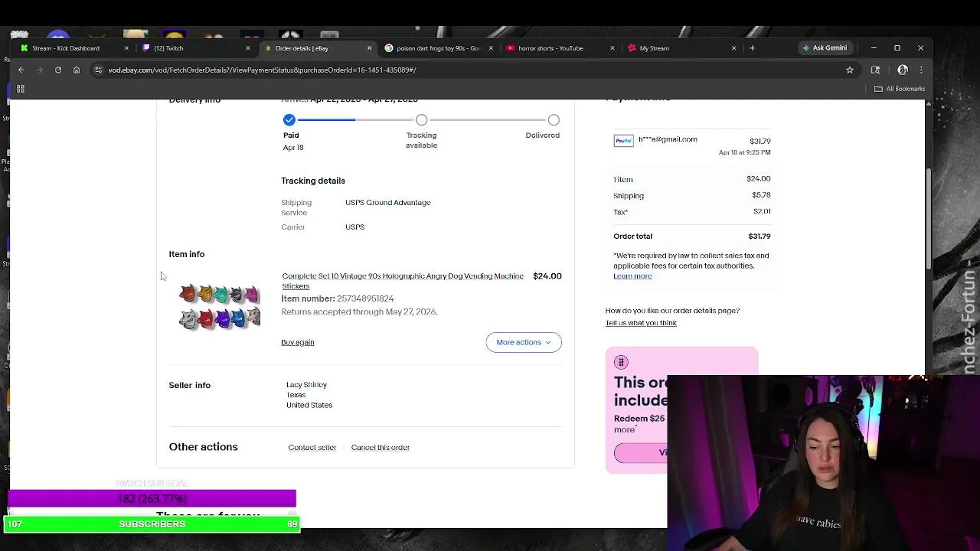
Task: Click Contact seller link
Action: (312, 447)
